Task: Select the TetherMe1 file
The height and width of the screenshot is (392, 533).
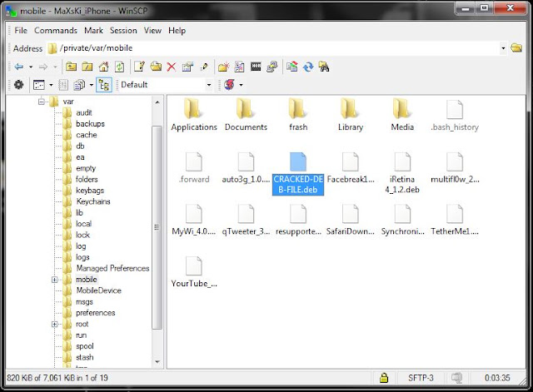Action: pos(455,220)
